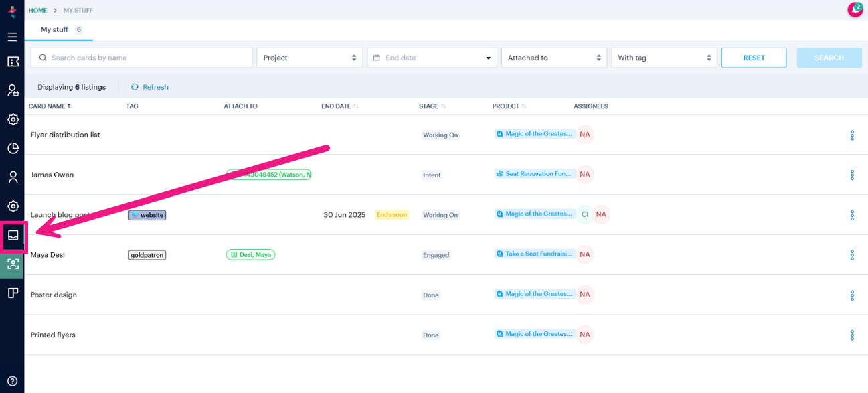Click the settings gear in the sidebar
The width and height of the screenshot is (868, 393).
[x=12, y=119]
